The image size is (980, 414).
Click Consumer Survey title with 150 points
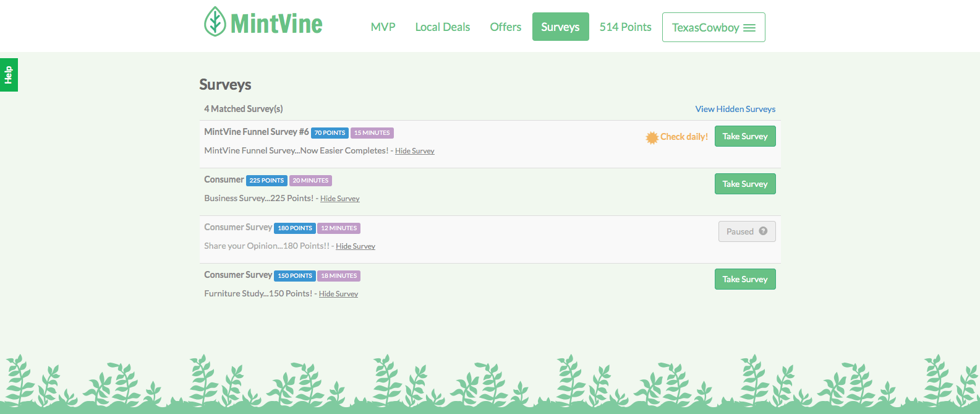pos(238,275)
